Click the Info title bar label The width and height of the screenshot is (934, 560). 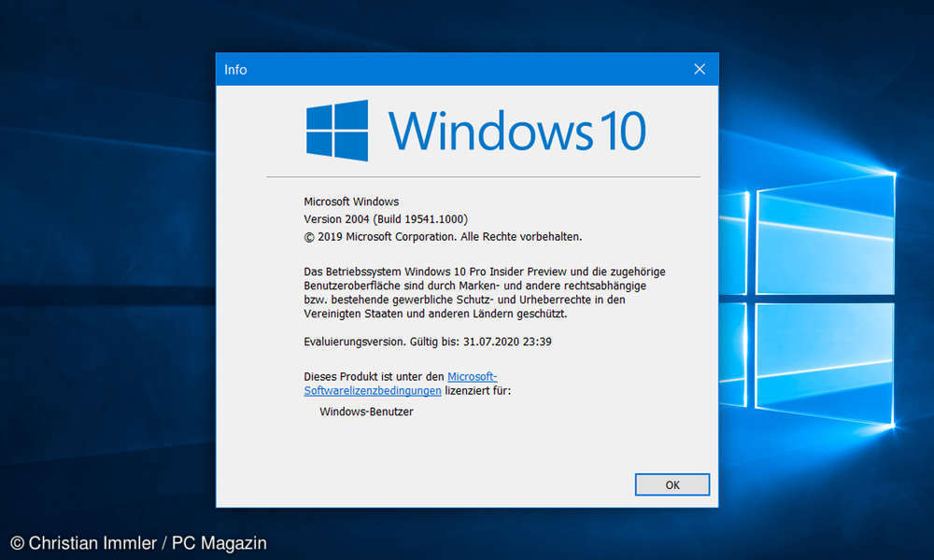(x=235, y=69)
